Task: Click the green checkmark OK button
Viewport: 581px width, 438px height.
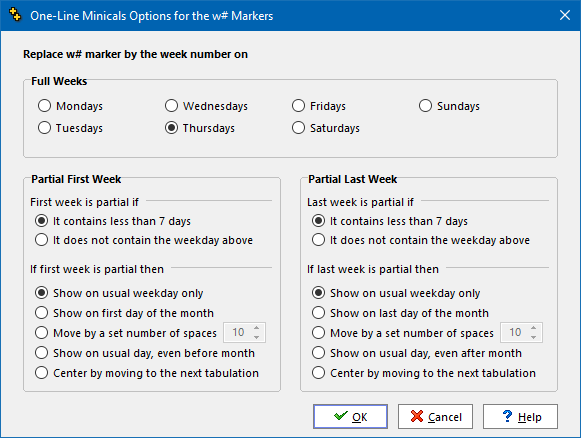Action: click(350, 417)
